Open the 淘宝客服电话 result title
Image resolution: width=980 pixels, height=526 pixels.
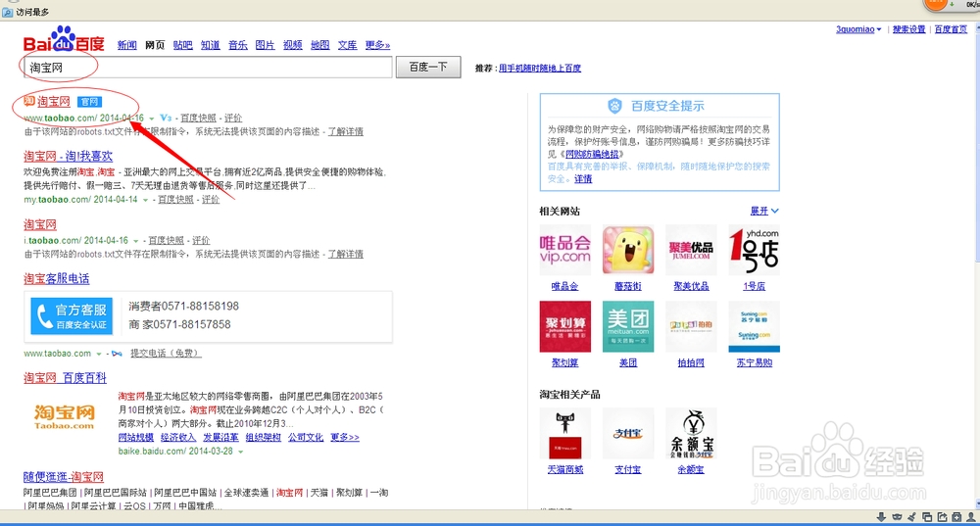pos(56,278)
